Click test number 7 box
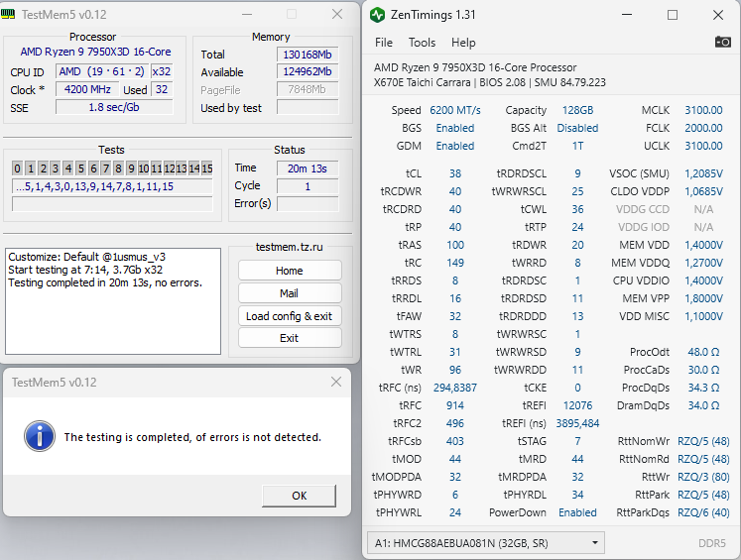741x560 pixels. [x=106, y=168]
